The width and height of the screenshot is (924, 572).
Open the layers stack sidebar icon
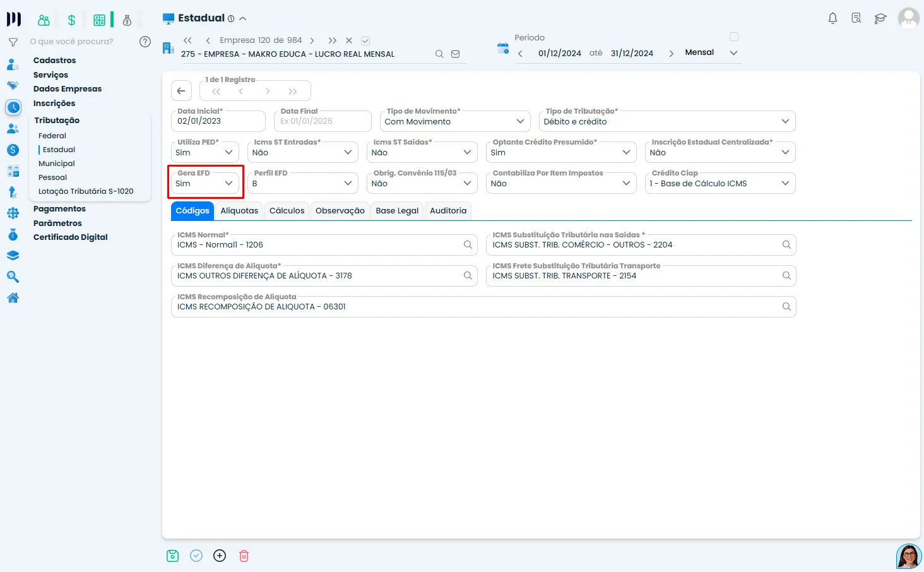(x=13, y=256)
